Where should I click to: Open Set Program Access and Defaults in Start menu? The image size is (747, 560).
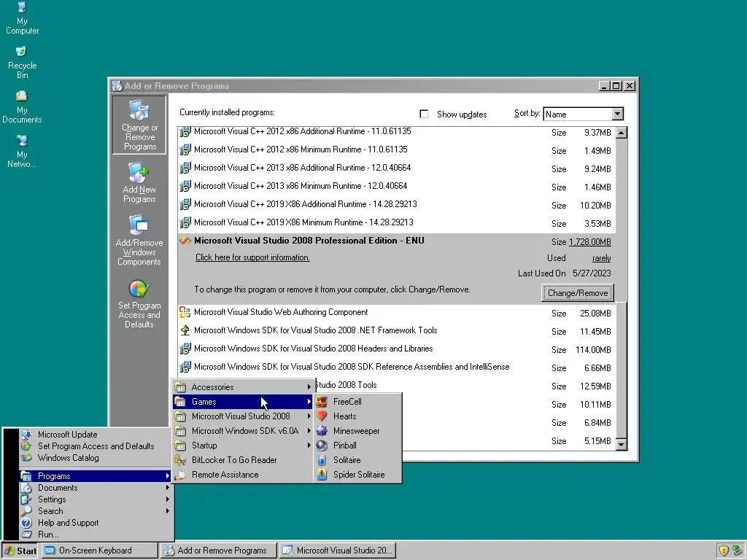pyautogui.click(x=96, y=446)
